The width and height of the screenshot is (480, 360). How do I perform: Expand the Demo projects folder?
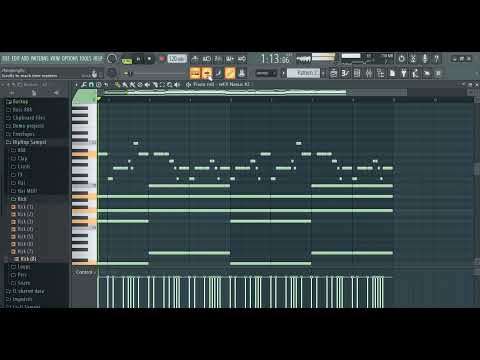[x=25, y=126]
